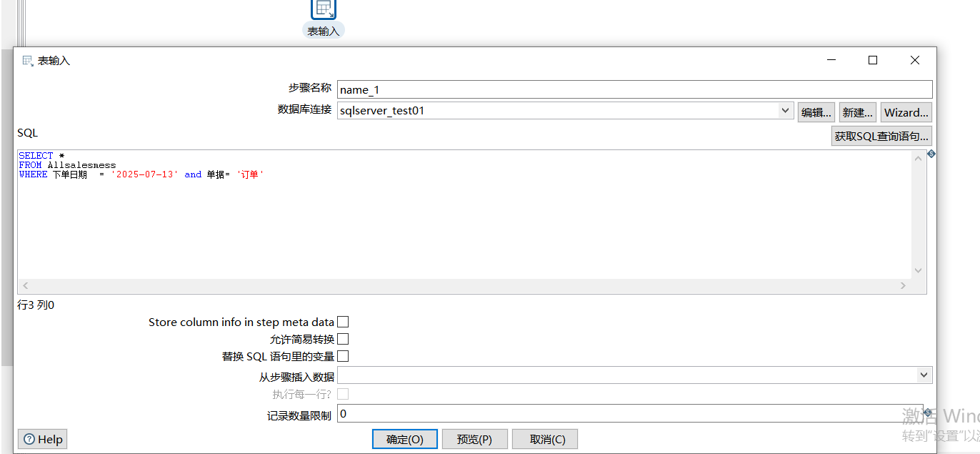Click the Help question mark button
This screenshot has height=454, width=980.
[43, 439]
